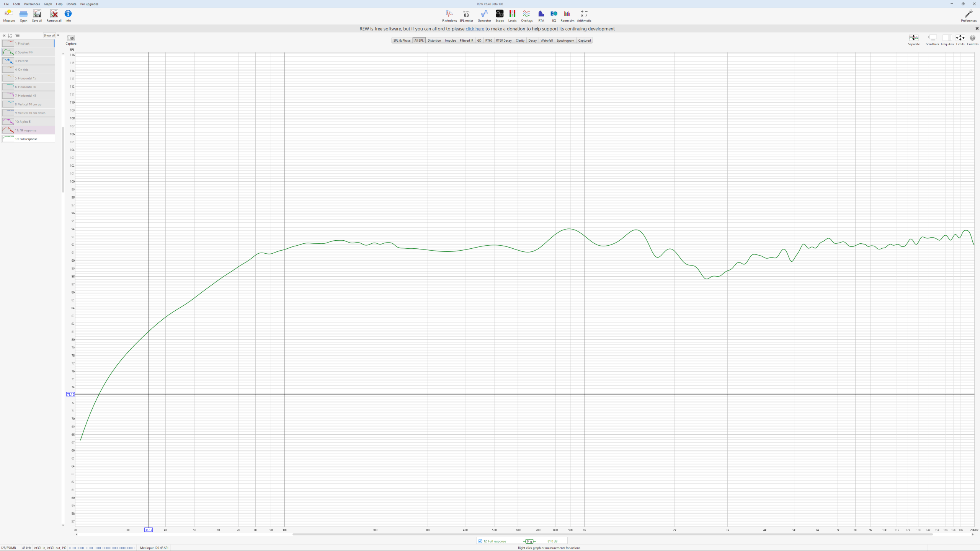
Task: Switch to the RT60 Decay tab
Action: [504, 41]
